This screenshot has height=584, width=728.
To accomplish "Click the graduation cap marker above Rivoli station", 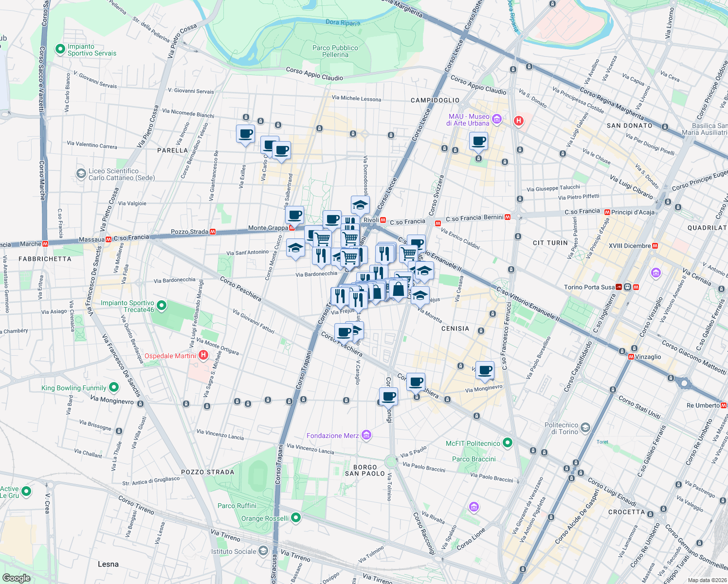I will point(360,204).
